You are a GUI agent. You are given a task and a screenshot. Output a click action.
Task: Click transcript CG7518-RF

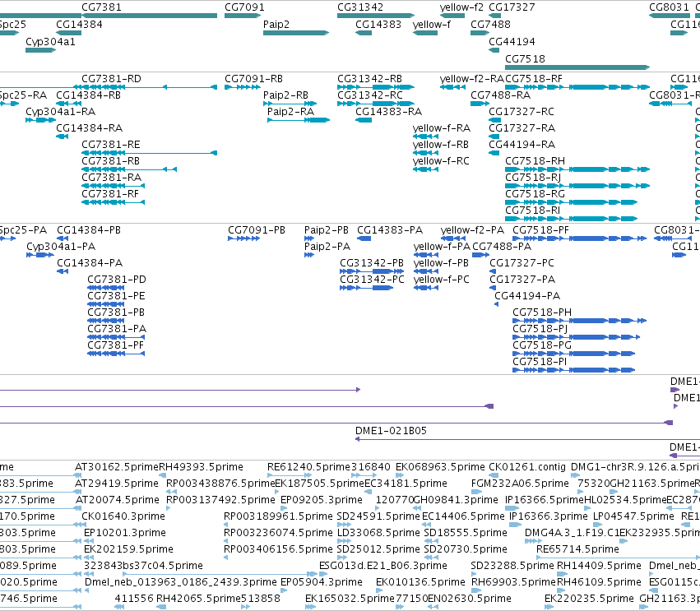tap(534, 79)
